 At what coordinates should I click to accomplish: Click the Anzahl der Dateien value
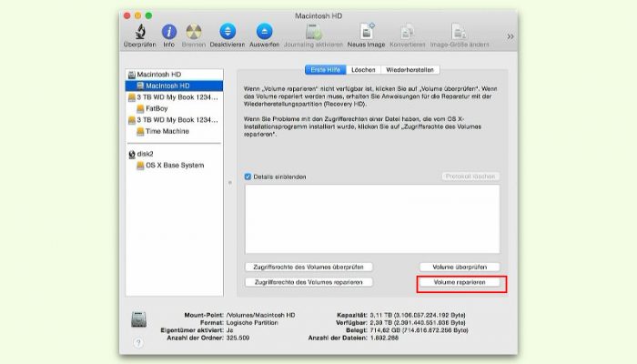[384, 338]
